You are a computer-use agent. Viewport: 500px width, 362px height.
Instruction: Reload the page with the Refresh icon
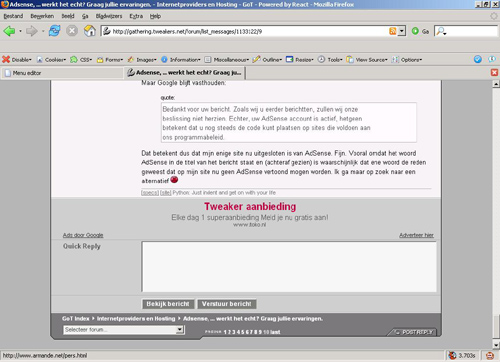pos(55,31)
